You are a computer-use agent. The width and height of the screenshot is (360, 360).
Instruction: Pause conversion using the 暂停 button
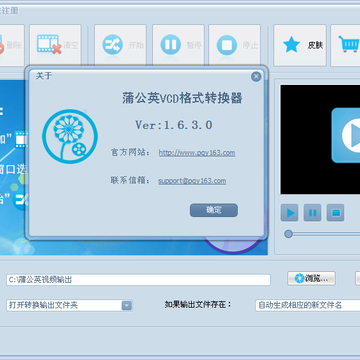click(178, 45)
